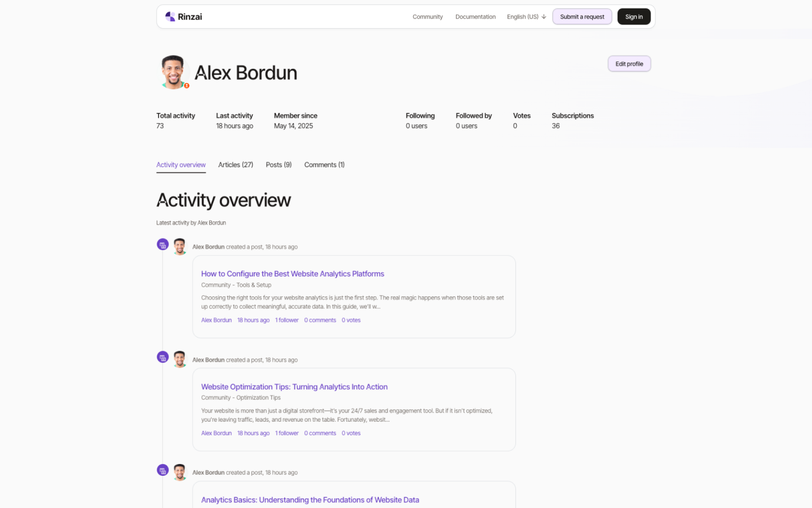Click small avatar on first activity entry

(180, 247)
